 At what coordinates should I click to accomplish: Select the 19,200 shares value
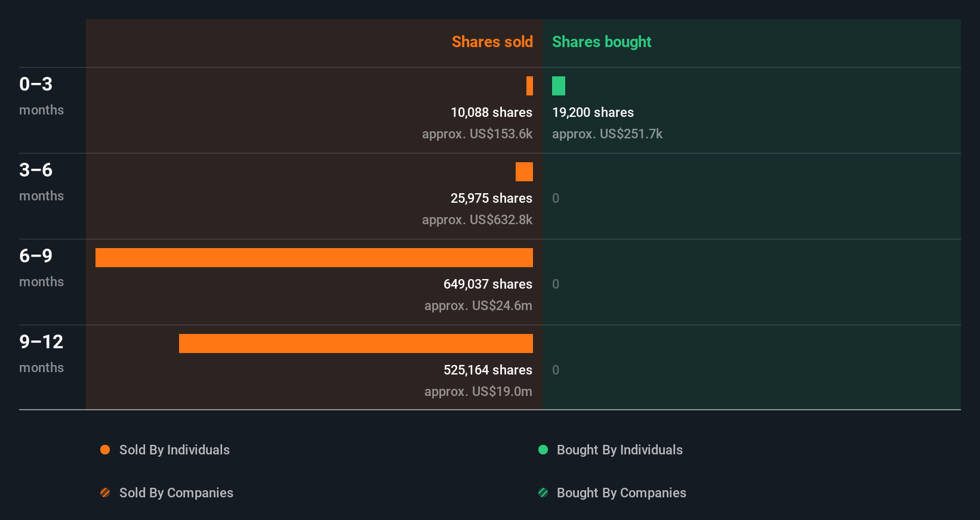tap(593, 112)
